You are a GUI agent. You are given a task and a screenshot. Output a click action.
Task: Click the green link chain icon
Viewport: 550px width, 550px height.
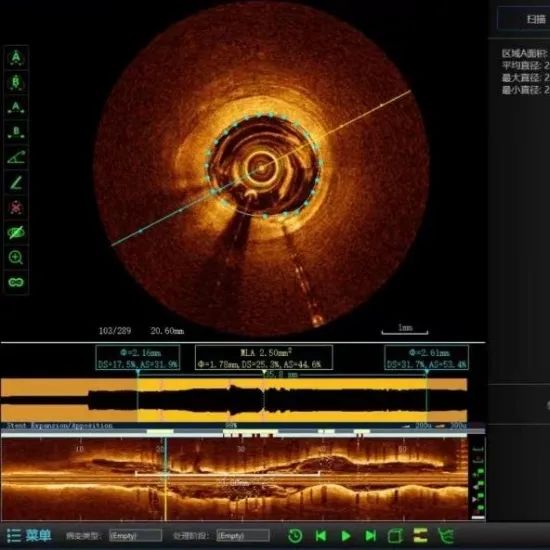[x=16, y=282]
